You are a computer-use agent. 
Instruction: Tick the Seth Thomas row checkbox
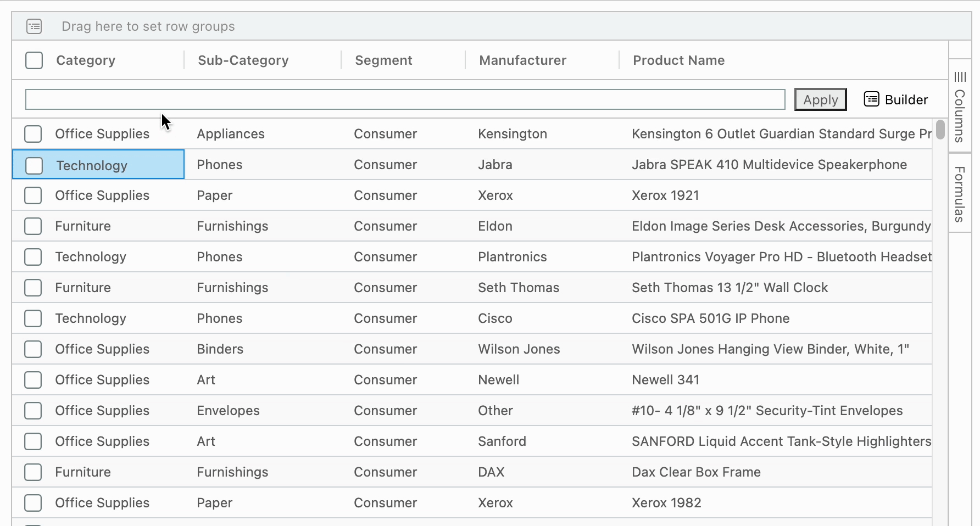(33, 288)
